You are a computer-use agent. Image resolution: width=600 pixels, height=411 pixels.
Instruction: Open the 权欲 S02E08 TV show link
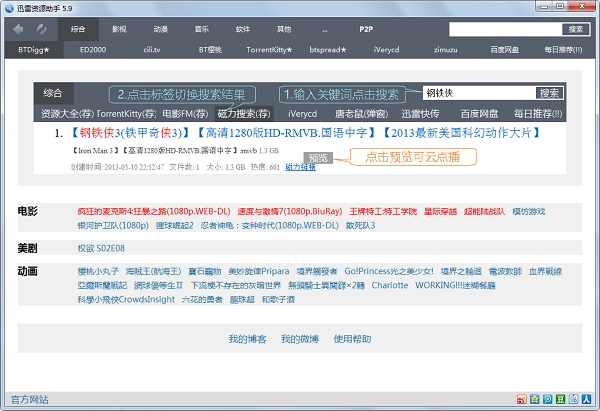point(99,247)
